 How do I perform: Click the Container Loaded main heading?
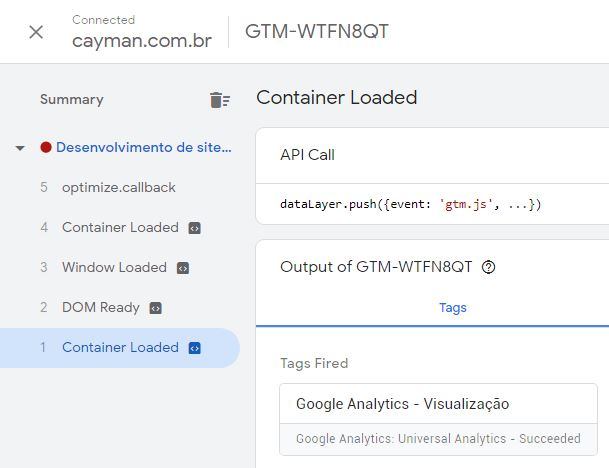click(336, 97)
